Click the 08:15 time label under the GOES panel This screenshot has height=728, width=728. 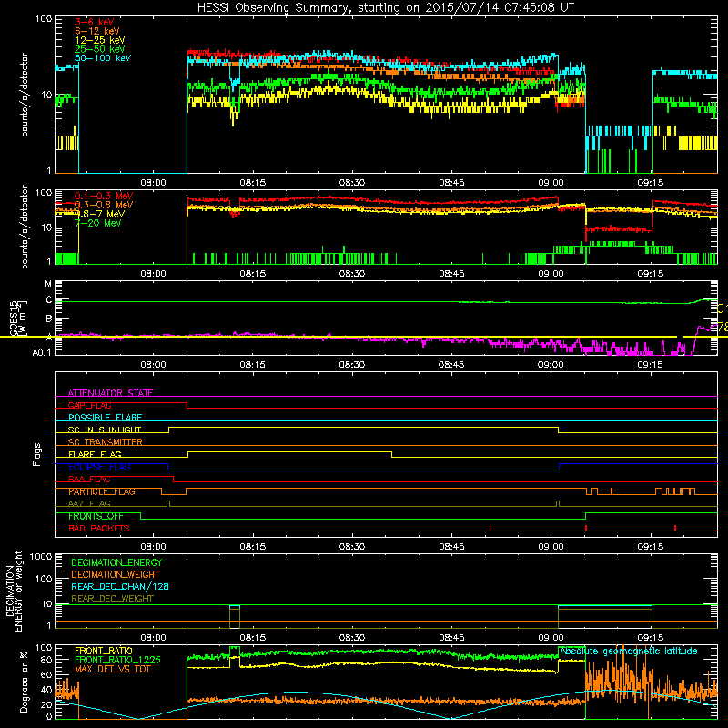[253, 365]
